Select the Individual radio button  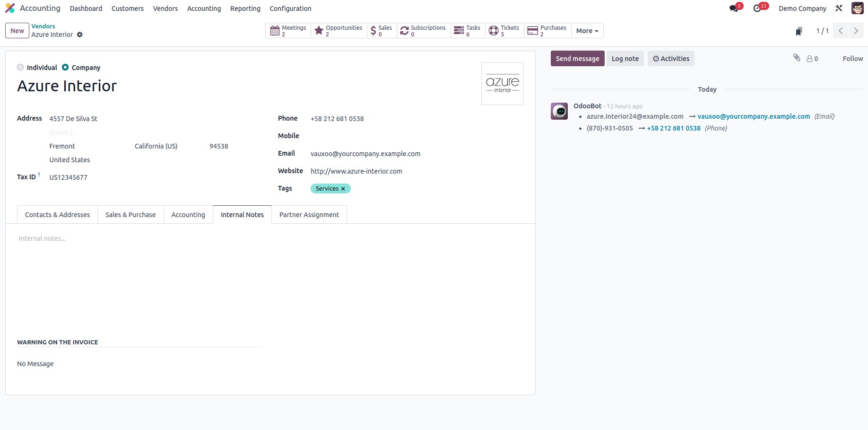coord(20,68)
